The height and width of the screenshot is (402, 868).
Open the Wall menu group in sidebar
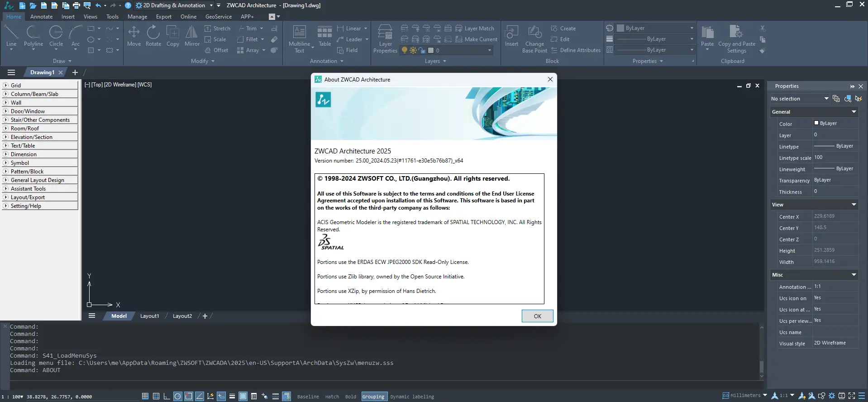click(40, 103)
